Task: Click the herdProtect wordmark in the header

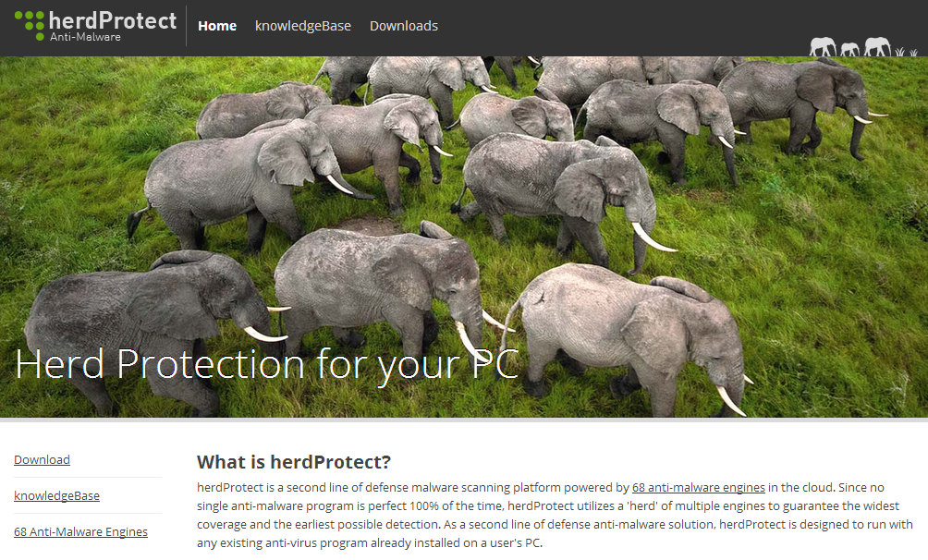Action: [113, 19]
